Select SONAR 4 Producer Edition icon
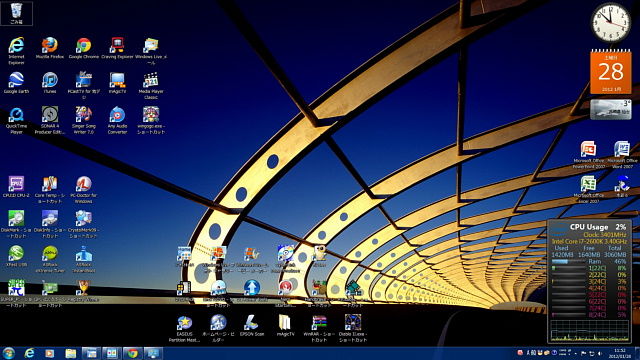Image resolution: width=640 pixels, height=360 pixels. [x=50, y=120]
